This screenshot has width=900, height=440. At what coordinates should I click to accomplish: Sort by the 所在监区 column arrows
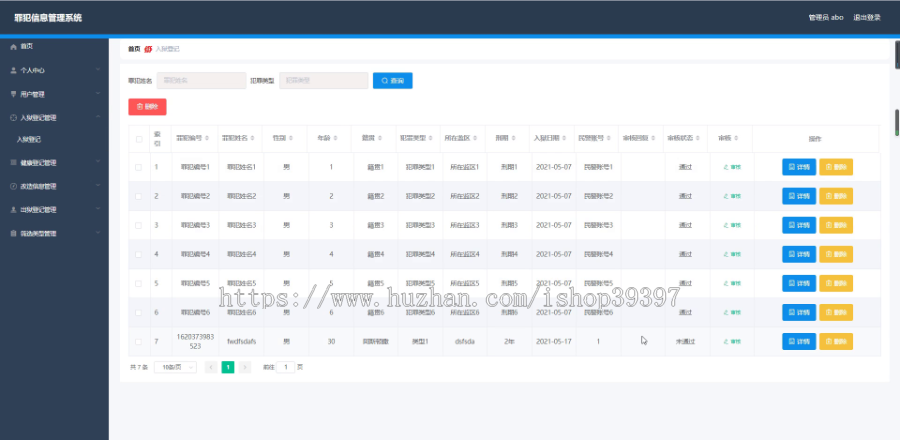pyautogui.click(x=476, y=138)
